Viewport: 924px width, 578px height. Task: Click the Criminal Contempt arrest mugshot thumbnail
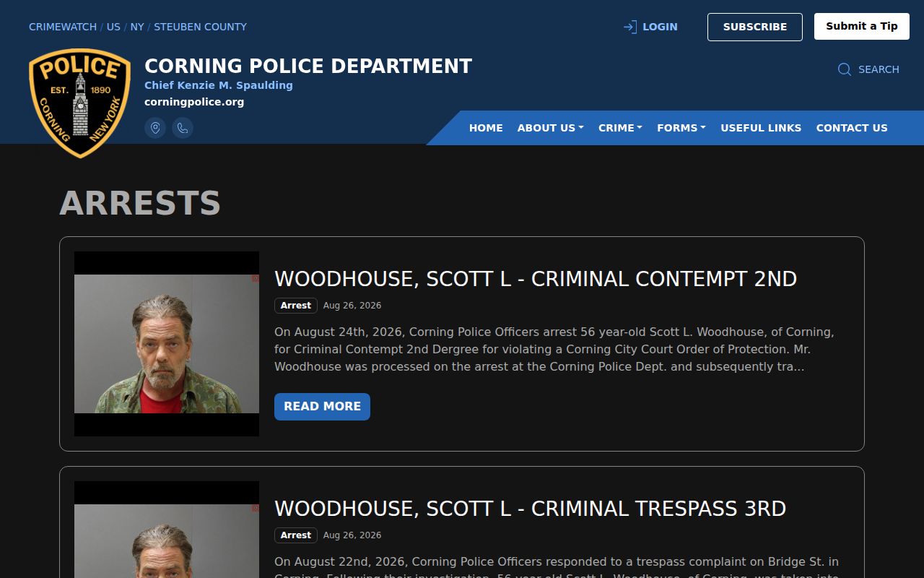coord(167,344)
